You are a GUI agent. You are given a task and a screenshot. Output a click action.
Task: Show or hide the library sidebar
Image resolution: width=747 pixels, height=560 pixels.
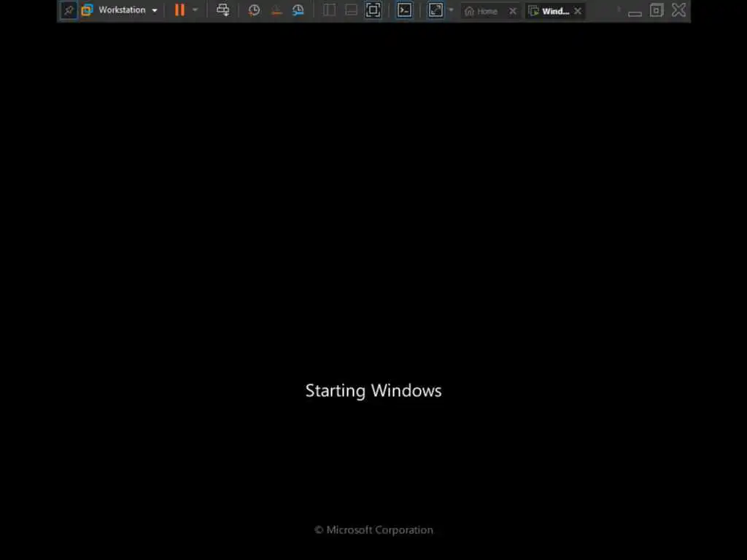tap(329, 10)
